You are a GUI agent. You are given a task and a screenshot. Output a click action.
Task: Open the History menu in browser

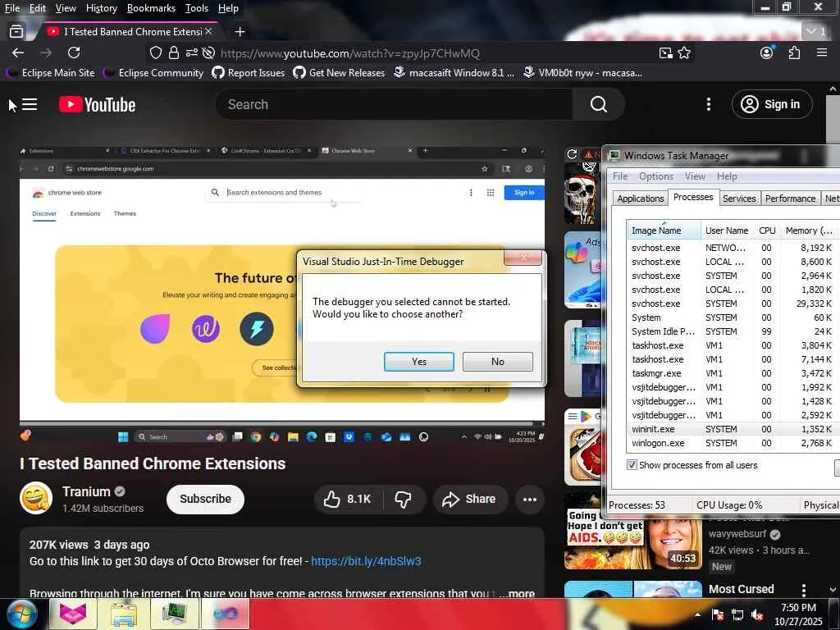point(101,8)
